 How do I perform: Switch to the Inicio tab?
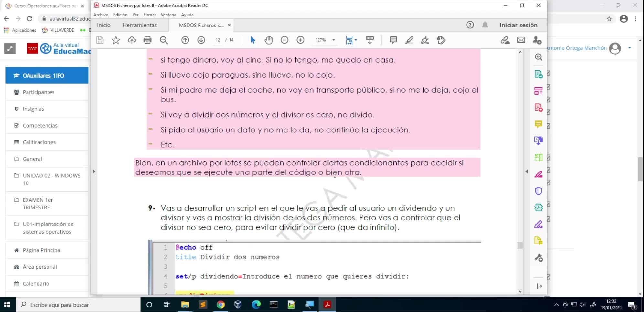(x=104, y=25)
